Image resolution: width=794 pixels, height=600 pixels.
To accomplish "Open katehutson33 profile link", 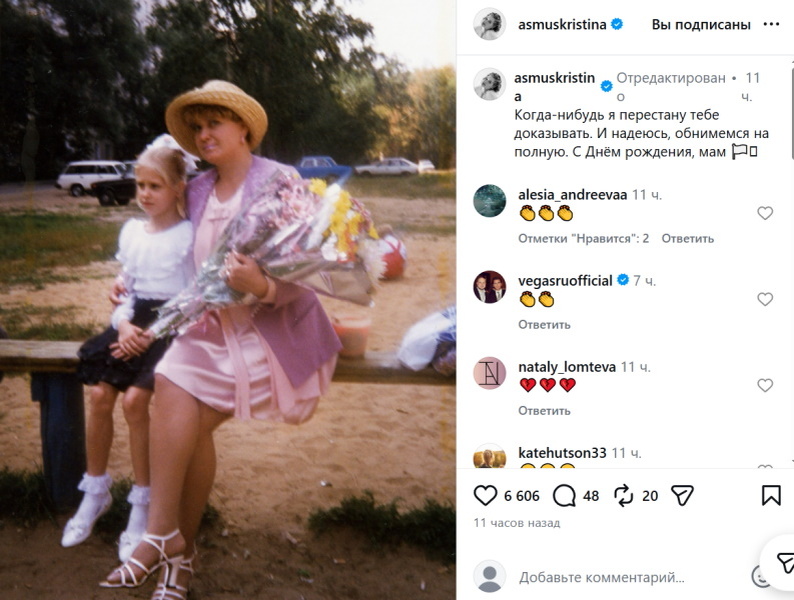I will [562, 453].
